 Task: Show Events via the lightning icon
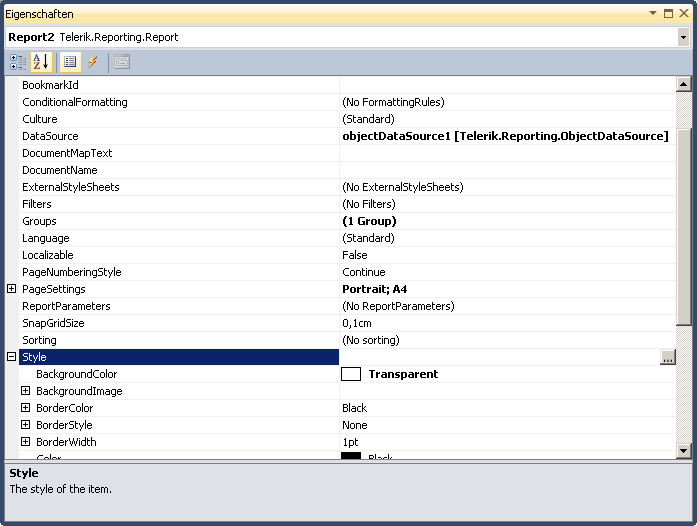[93, 62]
